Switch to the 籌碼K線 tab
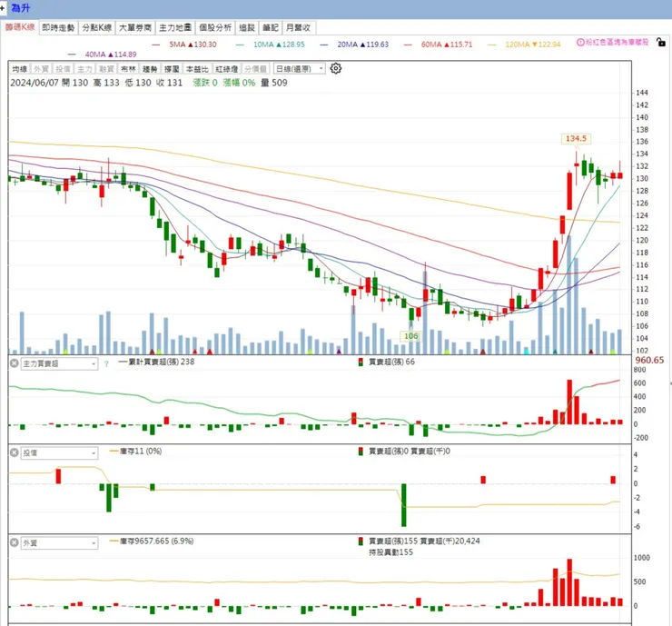This screenshot has width=672, height=626. [20, 27]
